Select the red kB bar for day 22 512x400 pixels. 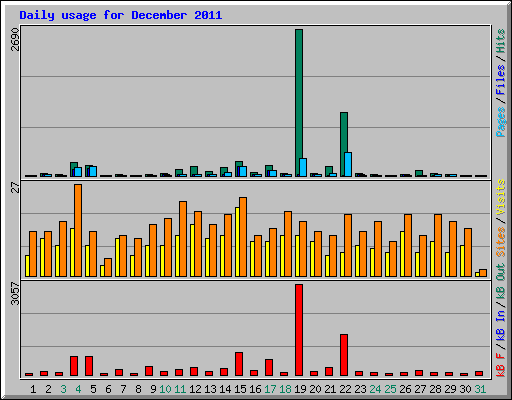(344, 355)
